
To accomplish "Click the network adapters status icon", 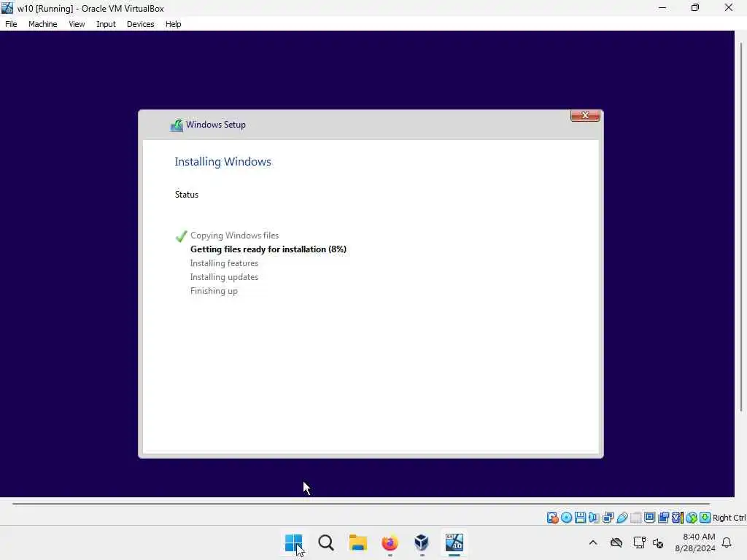I will tap(608, 518).
